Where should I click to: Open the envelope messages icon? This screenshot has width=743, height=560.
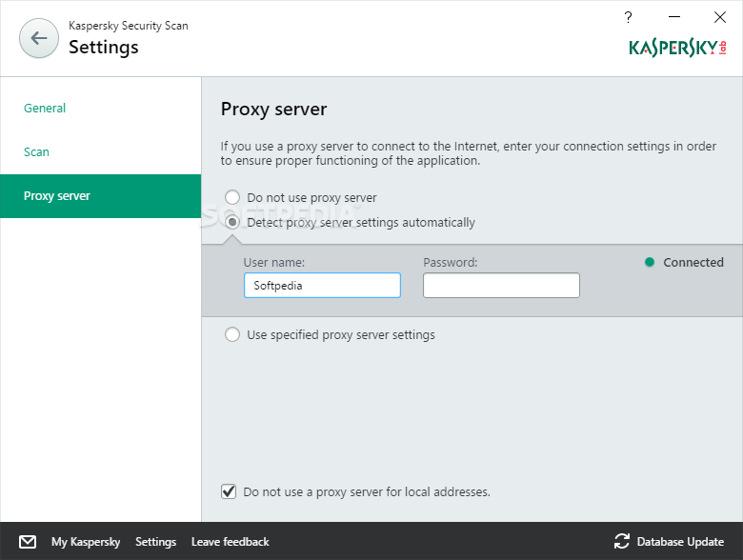28,542
